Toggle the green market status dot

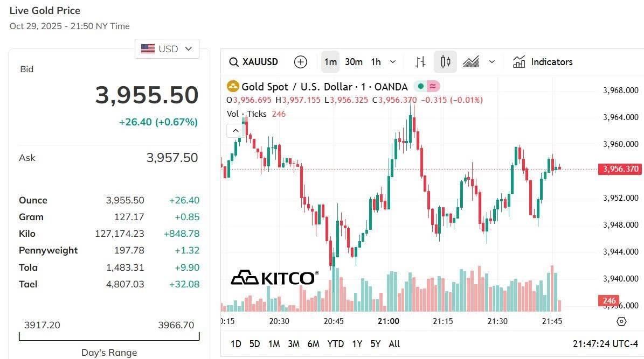pyautogui.click(x=420, y=86)
